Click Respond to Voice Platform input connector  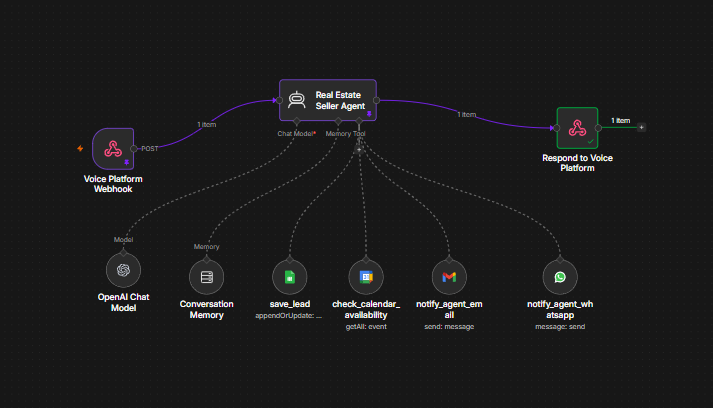tap(557, 128)
